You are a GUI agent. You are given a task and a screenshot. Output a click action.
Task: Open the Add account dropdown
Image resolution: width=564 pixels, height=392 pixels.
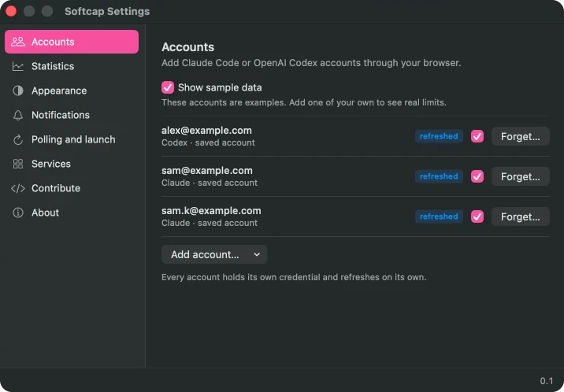(214, 254)
